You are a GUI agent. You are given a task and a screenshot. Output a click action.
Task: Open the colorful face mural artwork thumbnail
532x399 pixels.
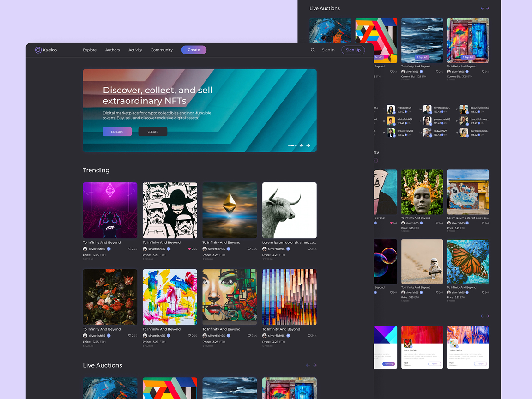230,297
